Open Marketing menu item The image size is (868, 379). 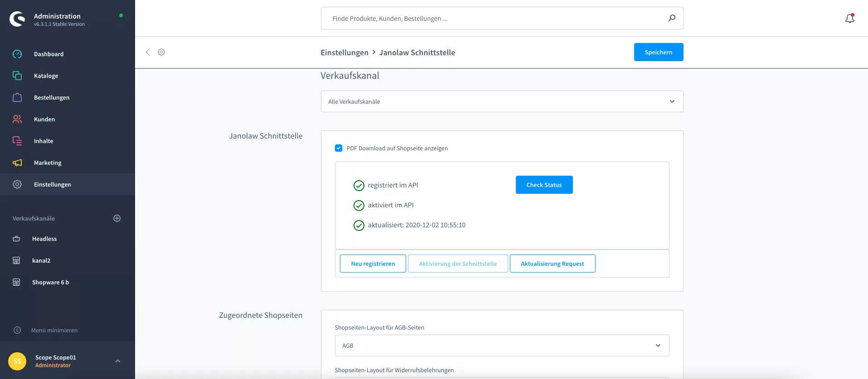pos(68,163)
